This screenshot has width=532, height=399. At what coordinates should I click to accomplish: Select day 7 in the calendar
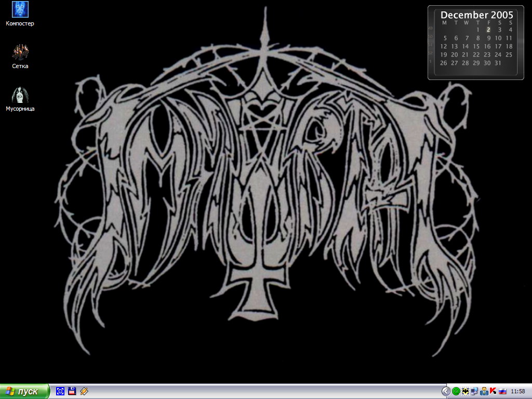(467, 38)
